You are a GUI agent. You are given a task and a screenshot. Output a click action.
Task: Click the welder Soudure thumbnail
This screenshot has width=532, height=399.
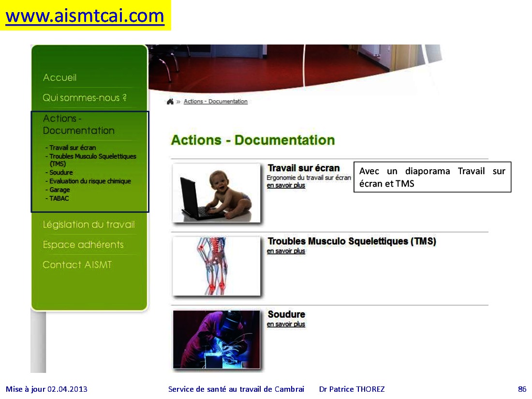(x=217, y=340)
